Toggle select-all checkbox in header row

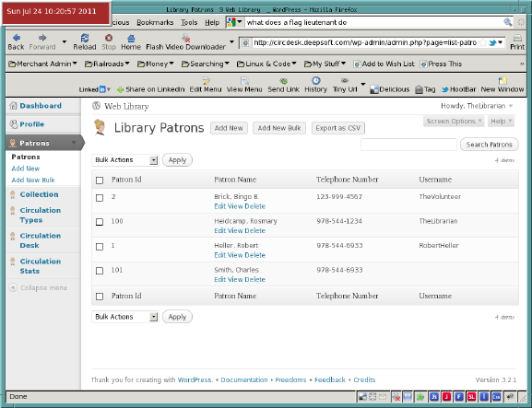[100, 180]
